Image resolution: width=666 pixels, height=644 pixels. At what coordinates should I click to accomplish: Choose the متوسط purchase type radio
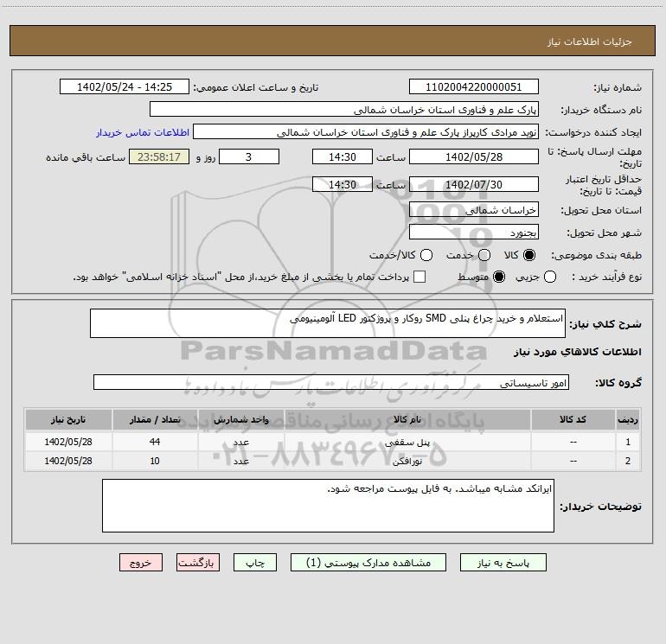coord(499,277)
